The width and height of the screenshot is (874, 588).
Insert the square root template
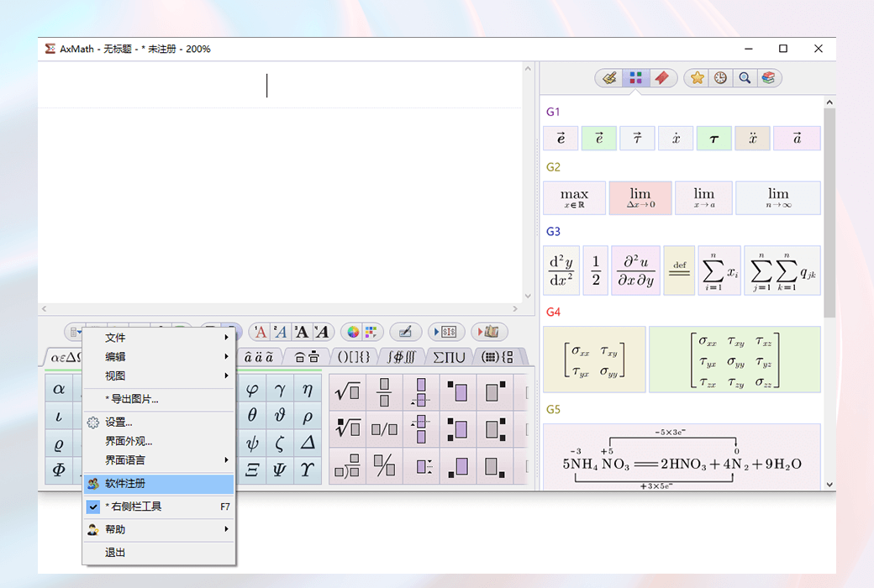coord(347,391)
